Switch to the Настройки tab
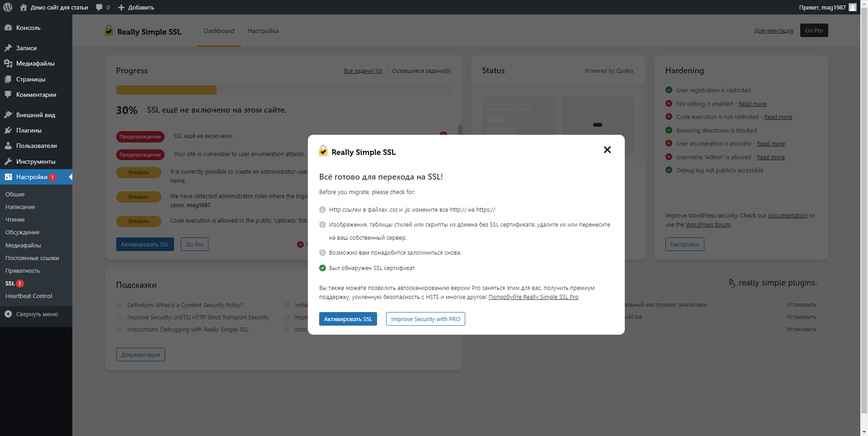The width and height of the screenshot is (868, 436). (x=263, y=31)
